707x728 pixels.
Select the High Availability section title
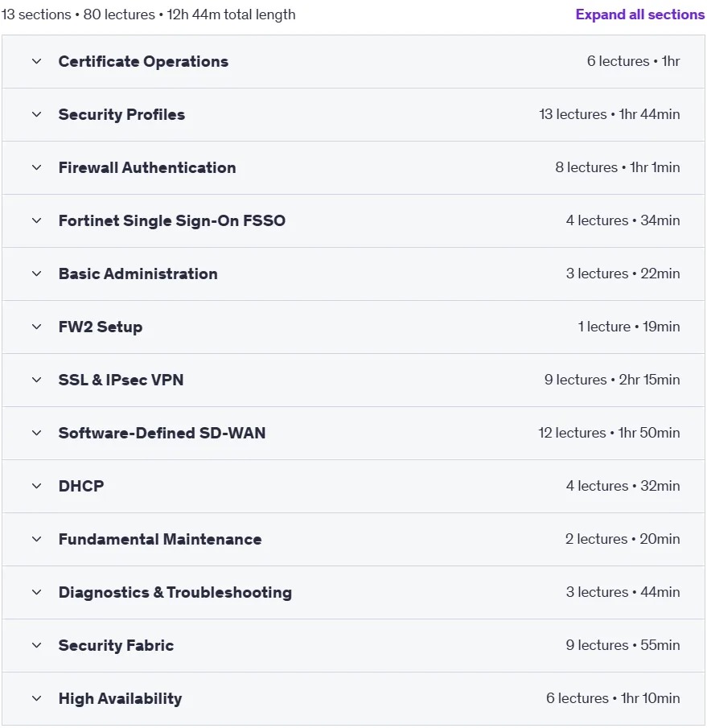(120, 698)
